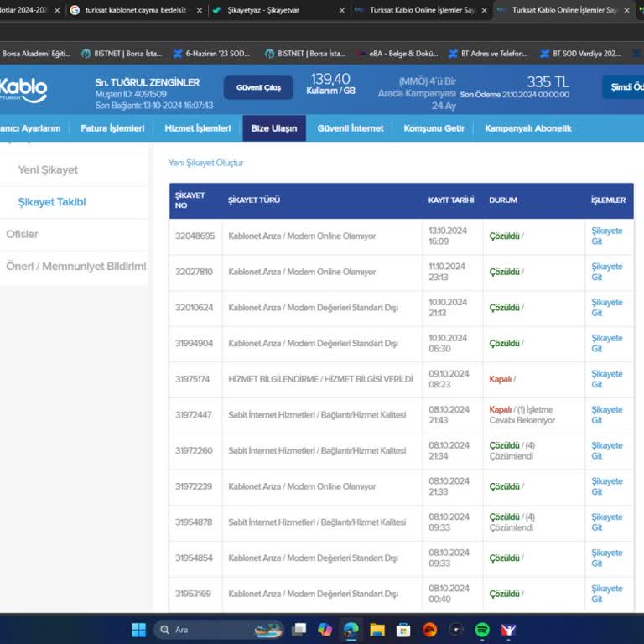Select Yeni Şikayet in sidebar

pyautogui.click(x=48, y=170)
